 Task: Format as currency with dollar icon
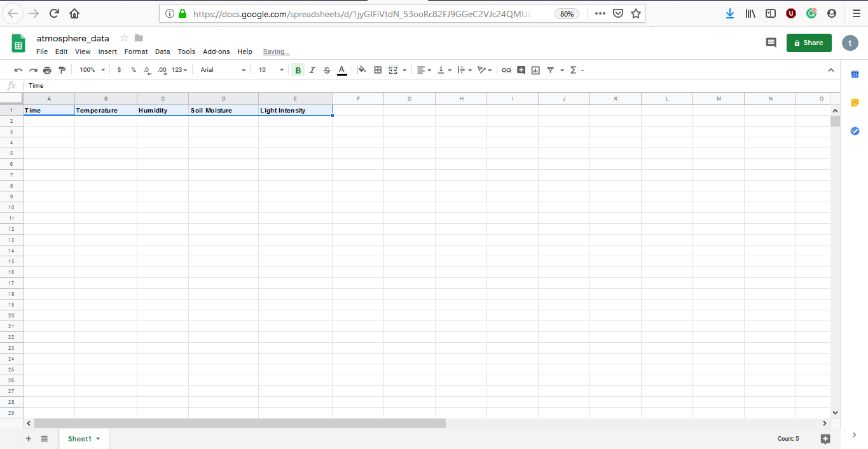[119, 70]
